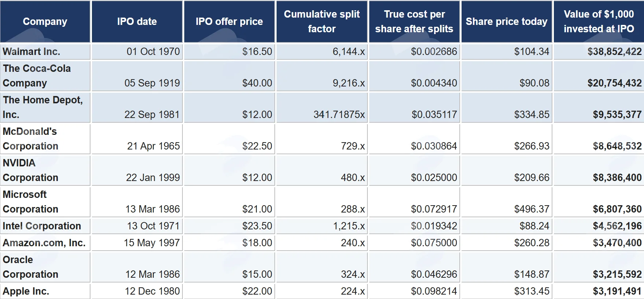Select the IPO date column header
This screenshot has height=299, width=644.
point(137,22)
